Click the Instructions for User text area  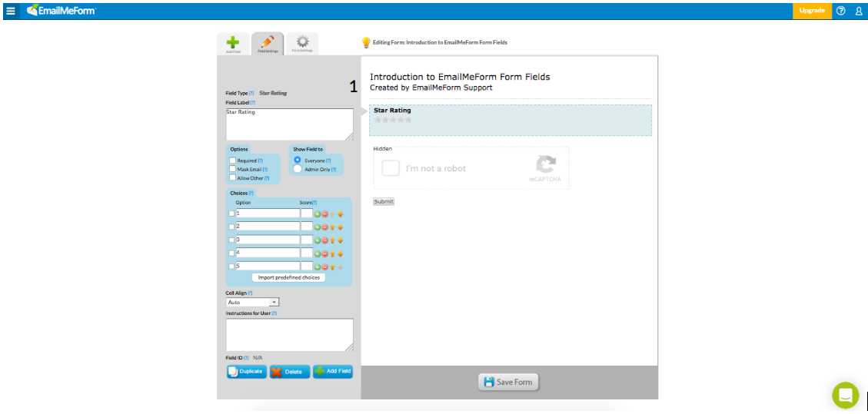290,334
